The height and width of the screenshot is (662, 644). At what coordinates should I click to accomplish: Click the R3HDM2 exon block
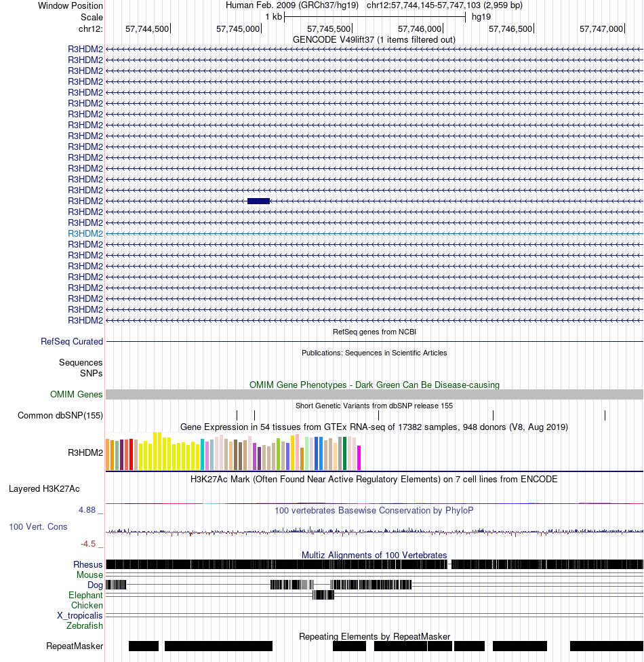[x=258, y=201]
